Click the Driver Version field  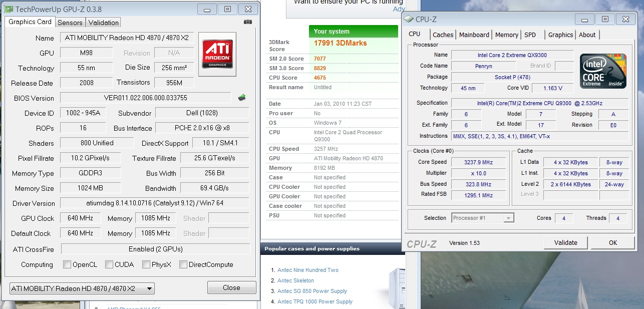click(x=154, y=203)
